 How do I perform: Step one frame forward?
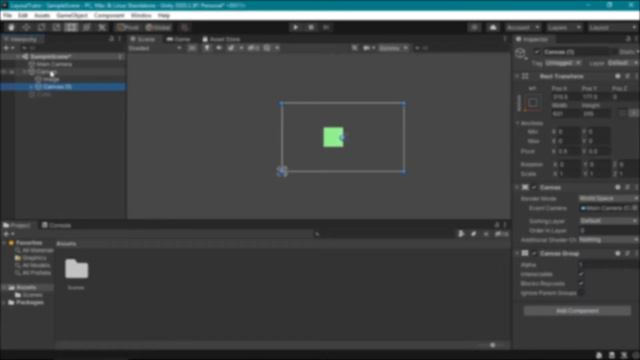pos(326,27)
